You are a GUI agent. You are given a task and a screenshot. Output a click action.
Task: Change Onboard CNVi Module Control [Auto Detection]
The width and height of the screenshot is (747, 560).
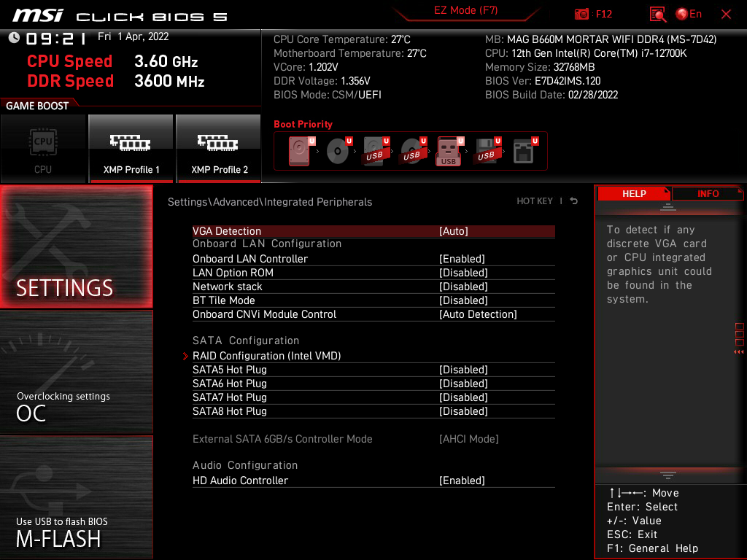tap(478, 314)
